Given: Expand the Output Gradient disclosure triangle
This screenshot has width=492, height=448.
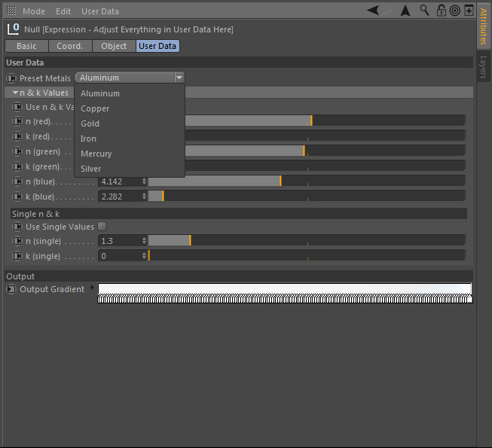Looking at the screenshot, I should point(93,288).
